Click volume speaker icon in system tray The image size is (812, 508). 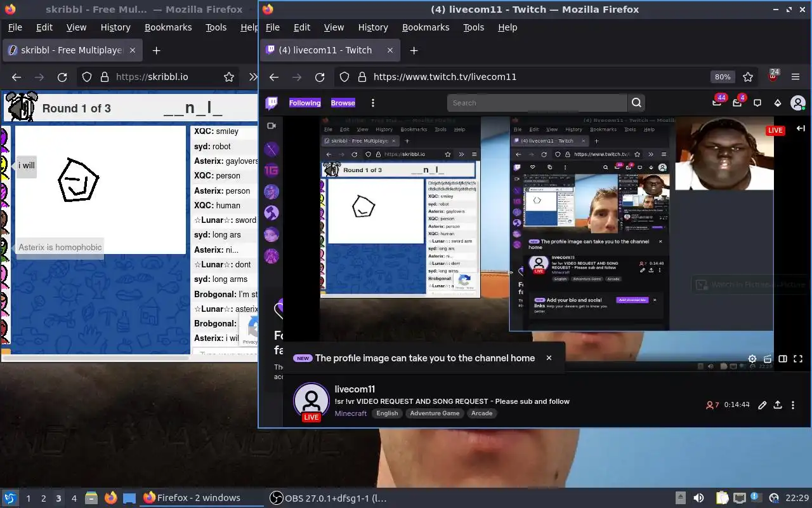[698, 498]
